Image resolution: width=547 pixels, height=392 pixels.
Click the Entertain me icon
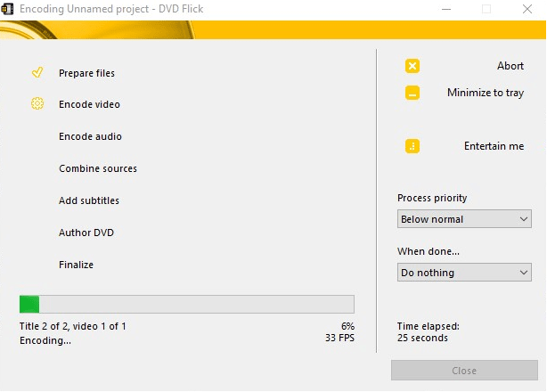[412, 146]
